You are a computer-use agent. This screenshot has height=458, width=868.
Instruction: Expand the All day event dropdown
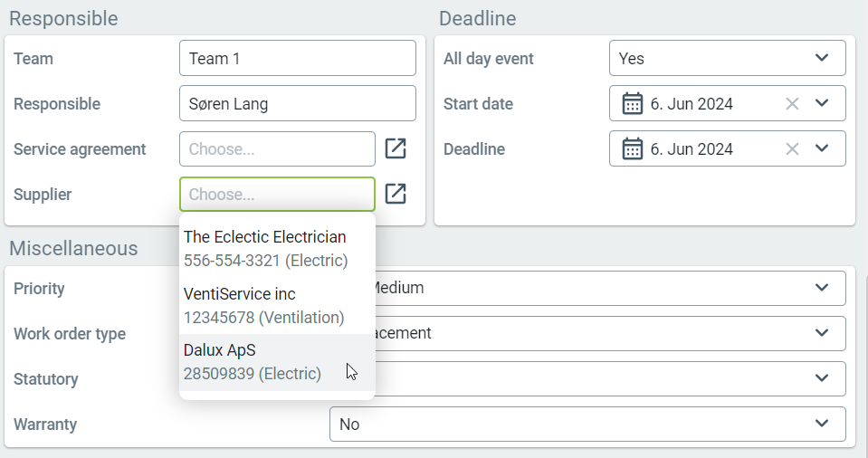pyautogui.click(x=821, y=58)
